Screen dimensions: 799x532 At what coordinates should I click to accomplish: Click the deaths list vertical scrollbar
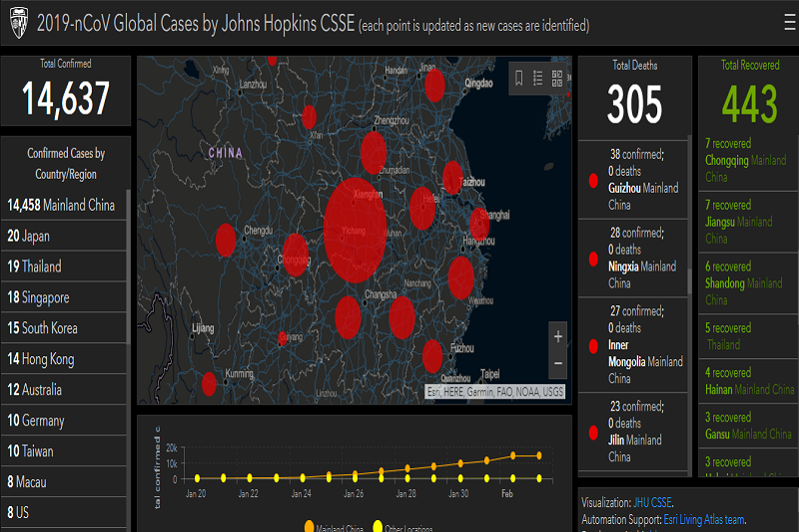[690, 281]
